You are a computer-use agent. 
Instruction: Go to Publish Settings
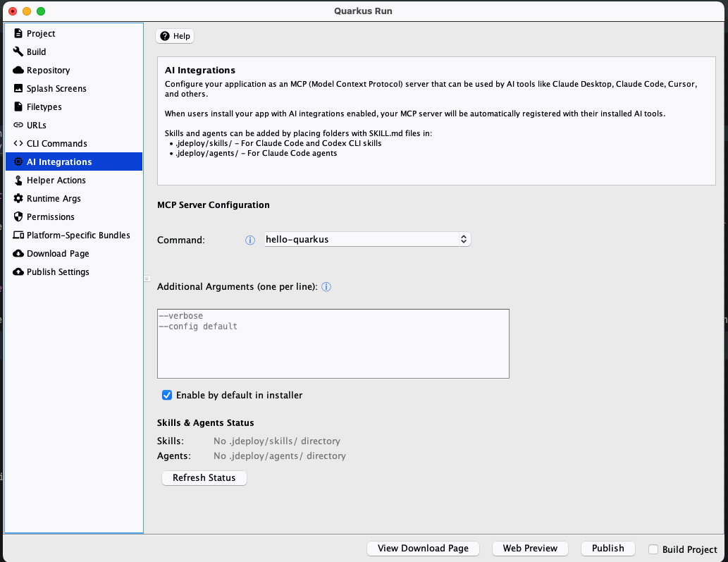click(74, 271)
